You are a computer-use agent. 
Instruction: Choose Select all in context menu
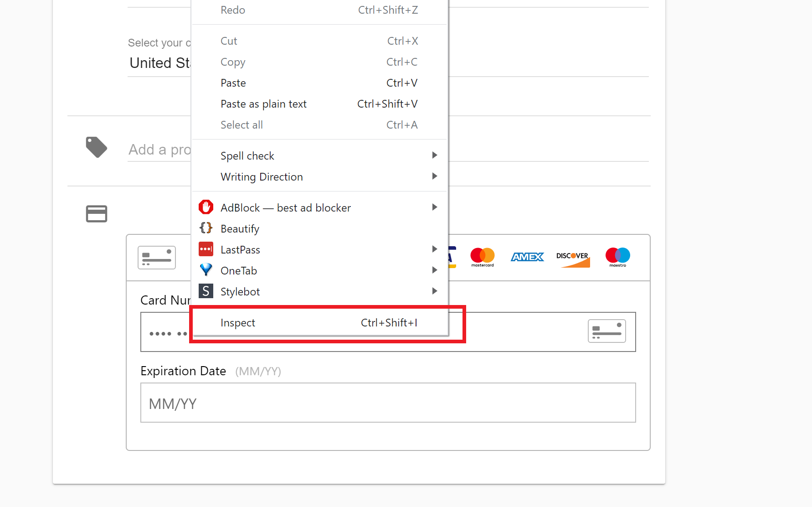[320, 125]
